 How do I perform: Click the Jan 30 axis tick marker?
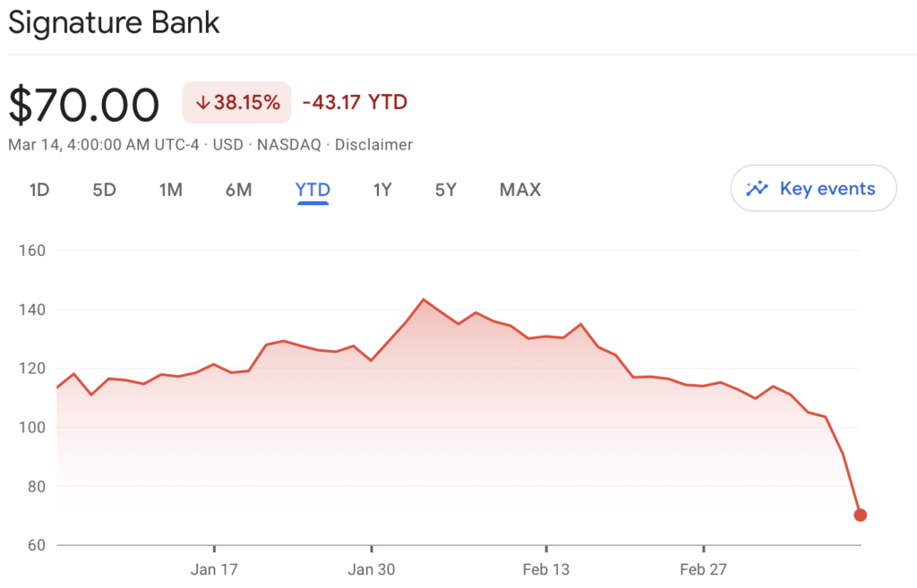[x=372, y=549]
